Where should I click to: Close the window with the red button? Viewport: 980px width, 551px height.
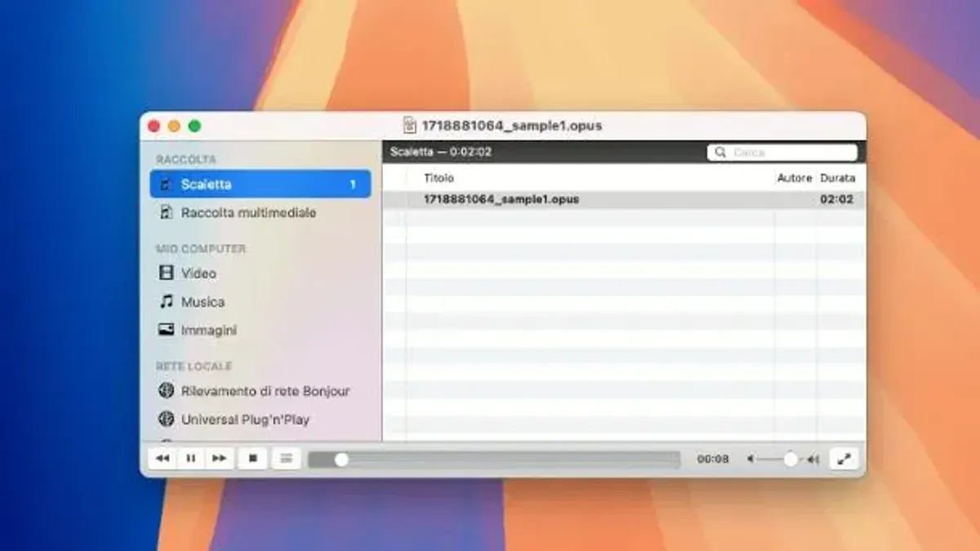(x=154, y=127)
